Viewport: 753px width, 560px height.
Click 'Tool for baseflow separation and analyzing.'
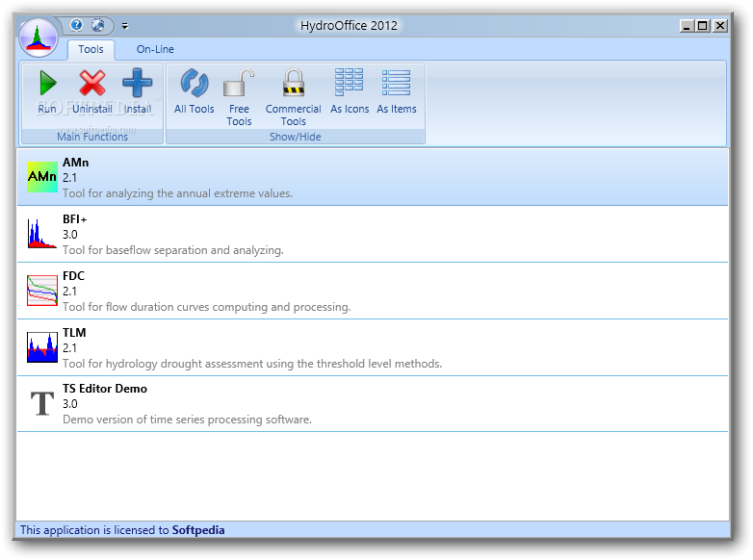click(173, 250)
